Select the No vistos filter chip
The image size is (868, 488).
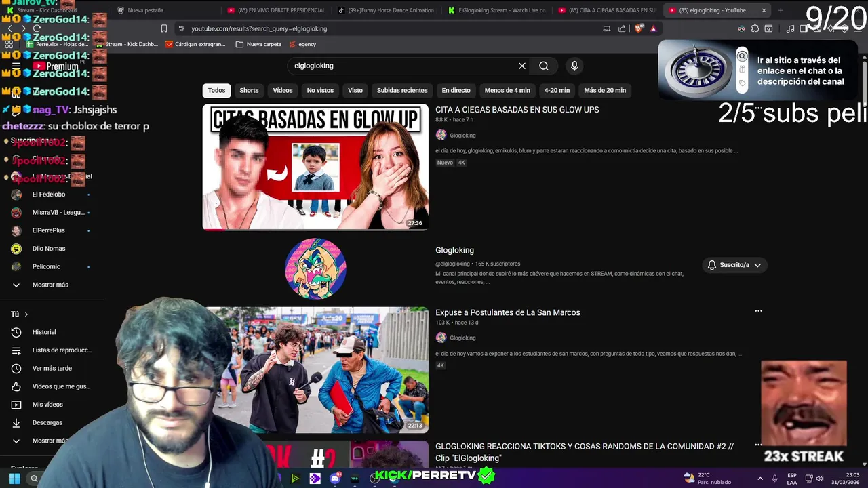point(320,90)
